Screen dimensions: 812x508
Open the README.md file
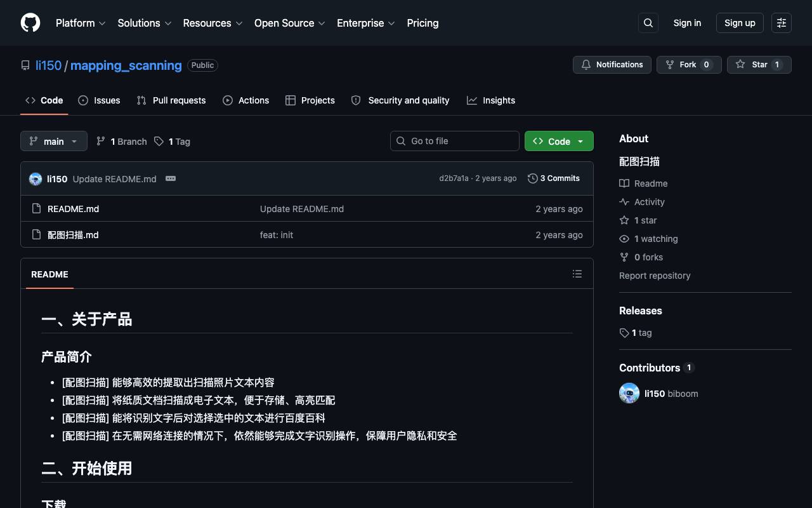[x=73, y=209]
